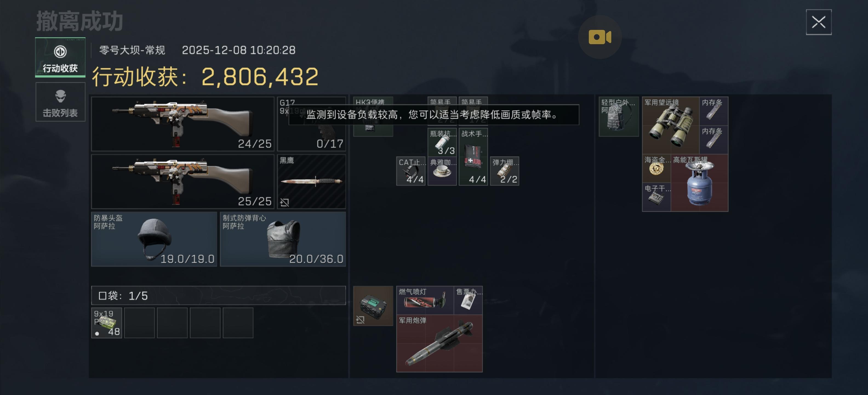Click the yellow video recording icon
The height and width of the screenshot is (395, 868).
click(600, 37)
